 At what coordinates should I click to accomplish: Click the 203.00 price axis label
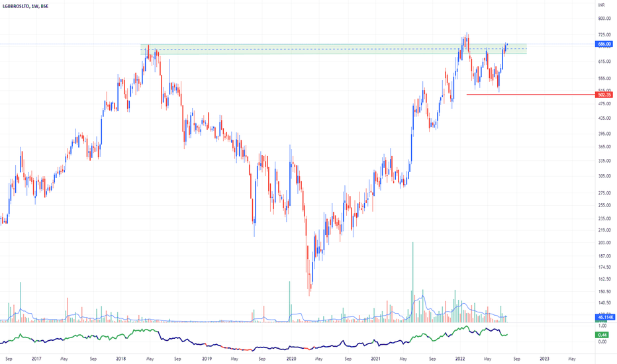pyautogui.click(x=604, y=243)
